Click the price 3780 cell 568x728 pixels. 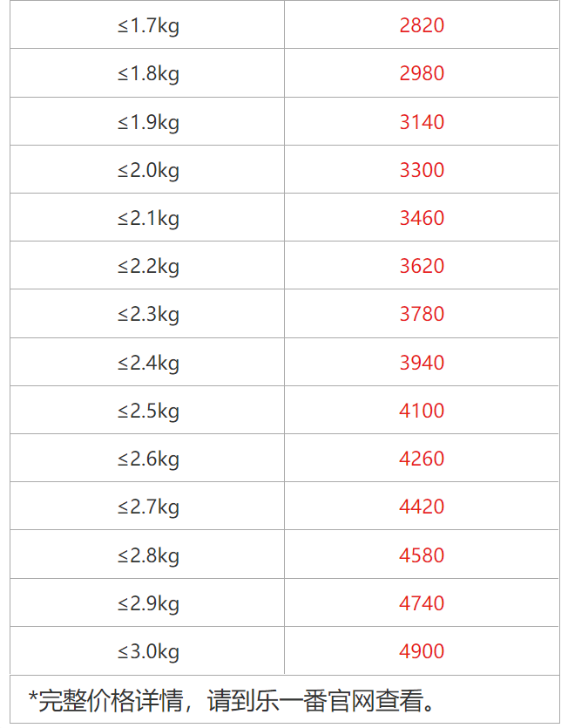(422, 314)
